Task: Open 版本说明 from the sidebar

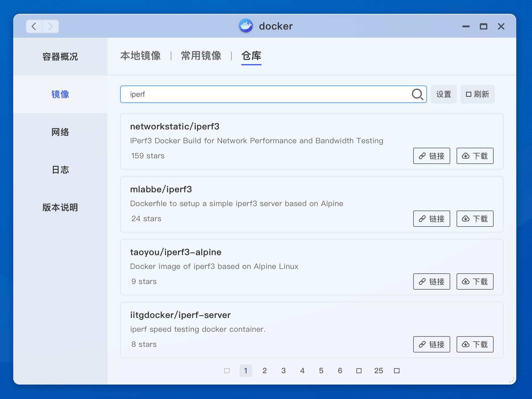Action: pos(60,207)
